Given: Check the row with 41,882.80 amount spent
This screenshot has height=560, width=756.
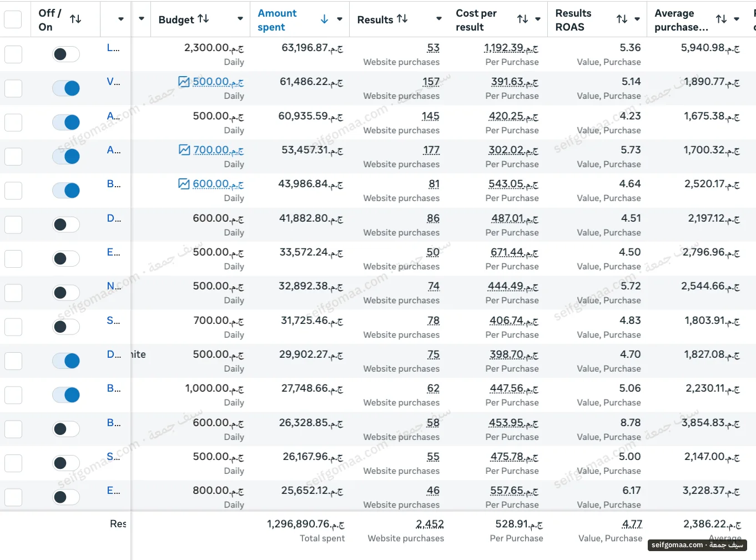Looking at the screenshot, I should (13, 224).
